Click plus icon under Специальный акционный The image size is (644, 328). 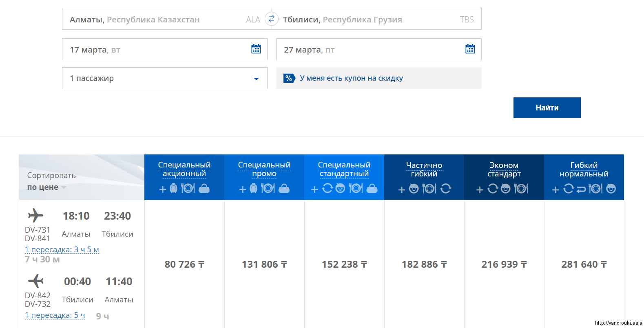[162, 189]
